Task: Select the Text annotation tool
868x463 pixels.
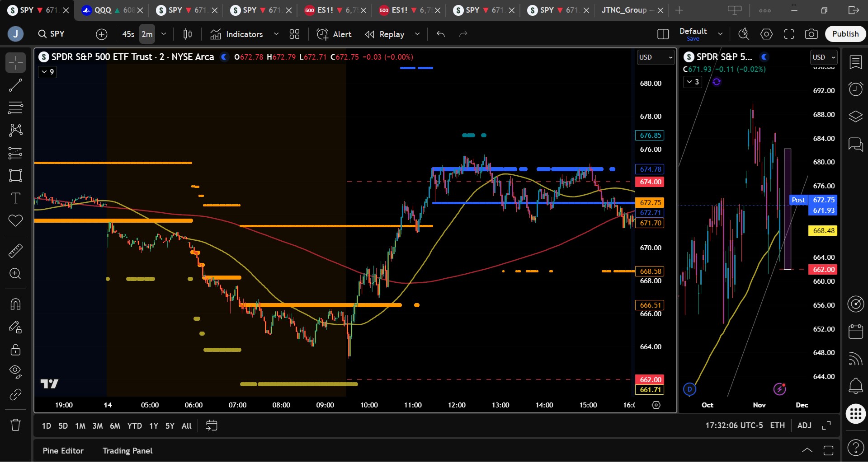Action: tap(15, 198)
